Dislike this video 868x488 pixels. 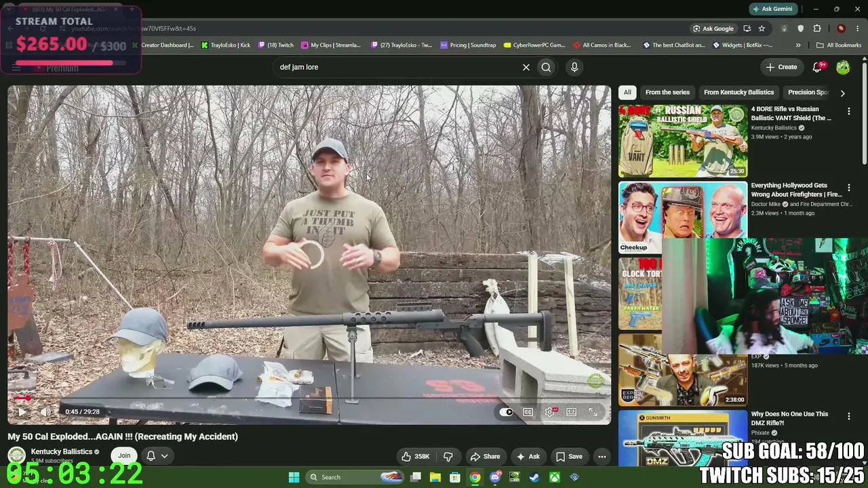tap(448, 456)
